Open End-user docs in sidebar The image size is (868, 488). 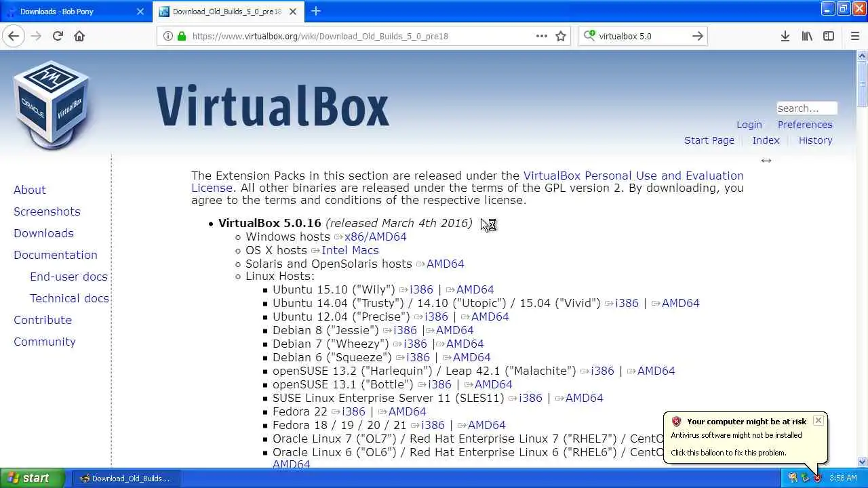pos(68,277)
